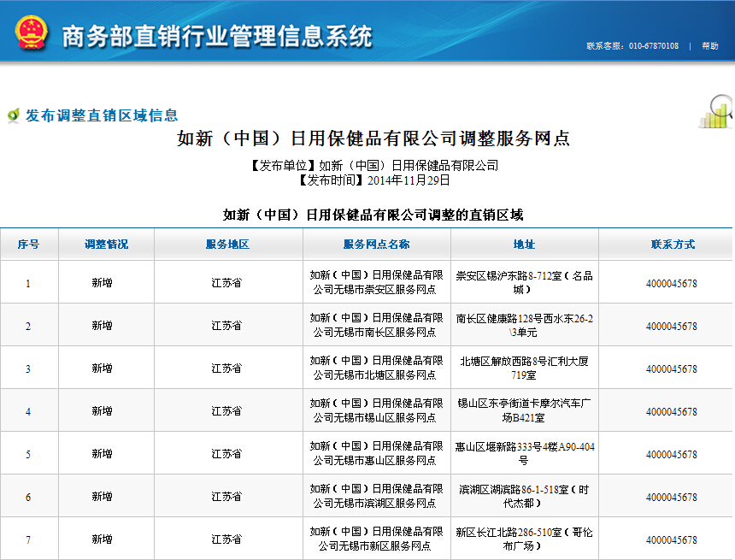Click the 服务网点名称 column header
Screen dimensions: 735x560
pos(376,245)
